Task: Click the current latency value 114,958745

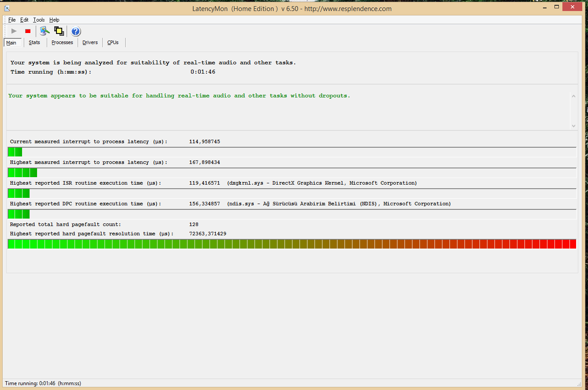Action: coord(204,141)
